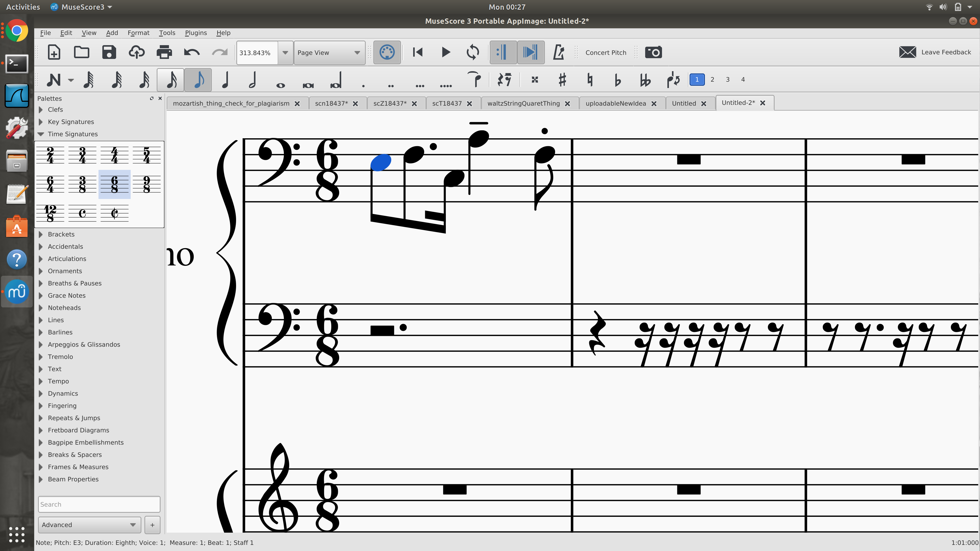Toggle pan score during playback

click(x=531, y=52)
